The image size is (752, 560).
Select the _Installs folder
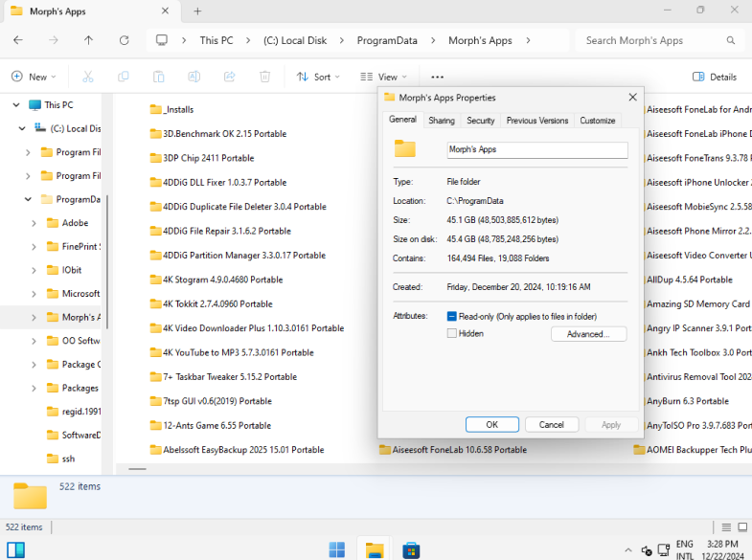click(171, 109)
